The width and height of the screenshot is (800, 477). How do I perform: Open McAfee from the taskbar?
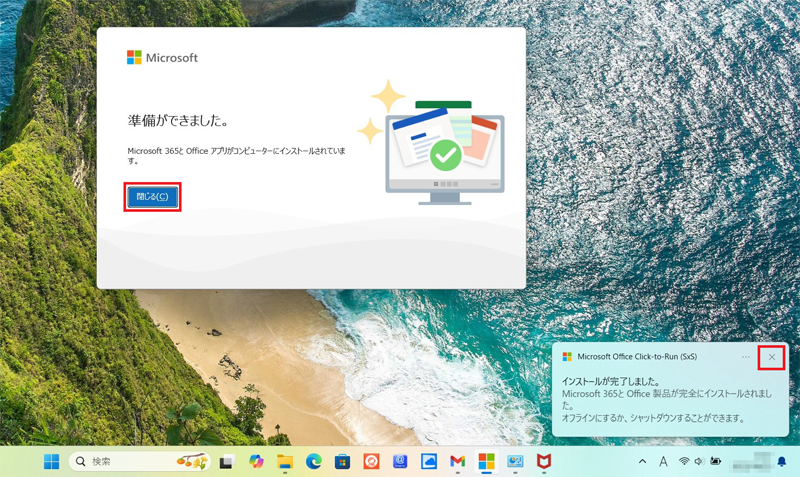543,461
